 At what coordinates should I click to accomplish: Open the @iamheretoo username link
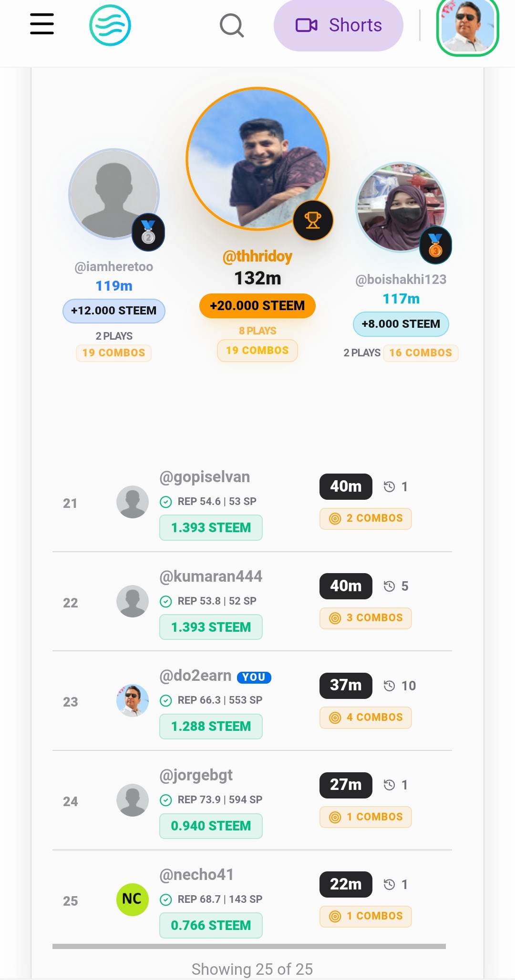pyautogui.click(x=114, y=266)
